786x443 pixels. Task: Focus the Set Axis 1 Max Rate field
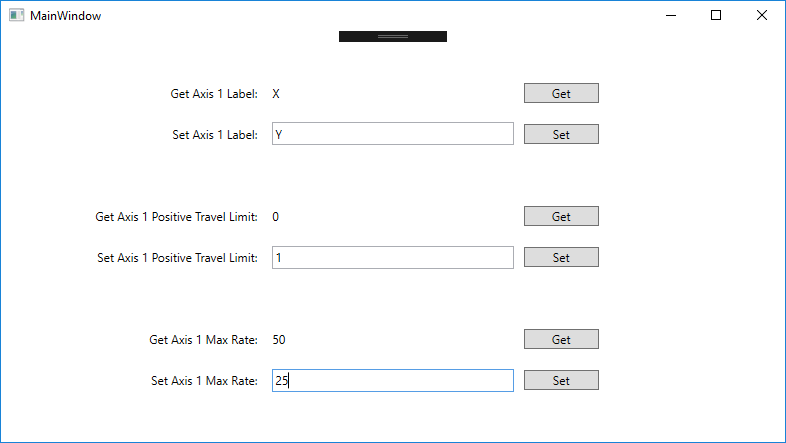[x=392, y=380]
